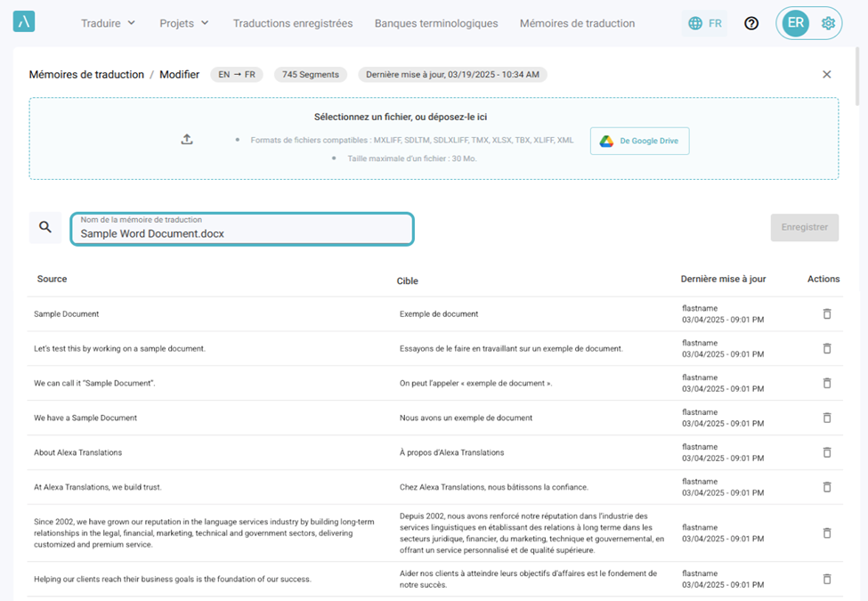
Task: Click the translation memory name field
Action: pos(242,229)
